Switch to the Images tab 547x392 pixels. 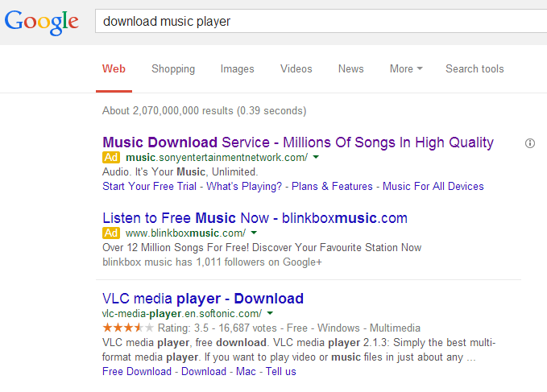(237, 69)
